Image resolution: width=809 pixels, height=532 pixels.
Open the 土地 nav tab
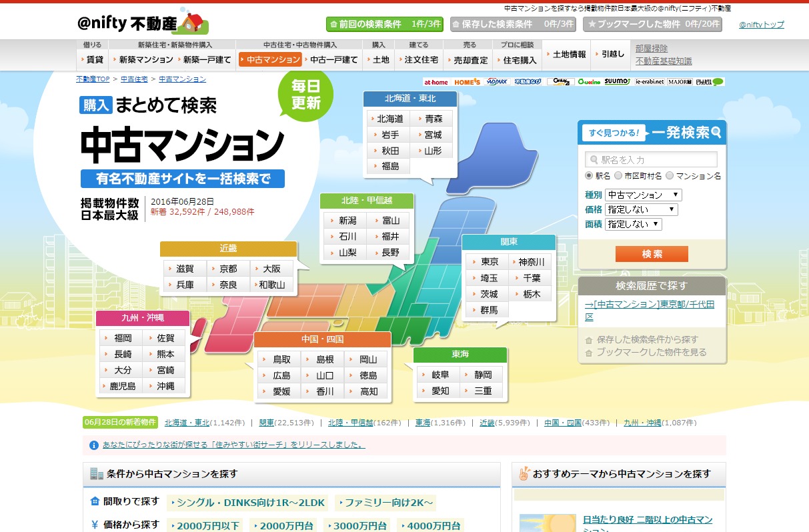point(378,59)
